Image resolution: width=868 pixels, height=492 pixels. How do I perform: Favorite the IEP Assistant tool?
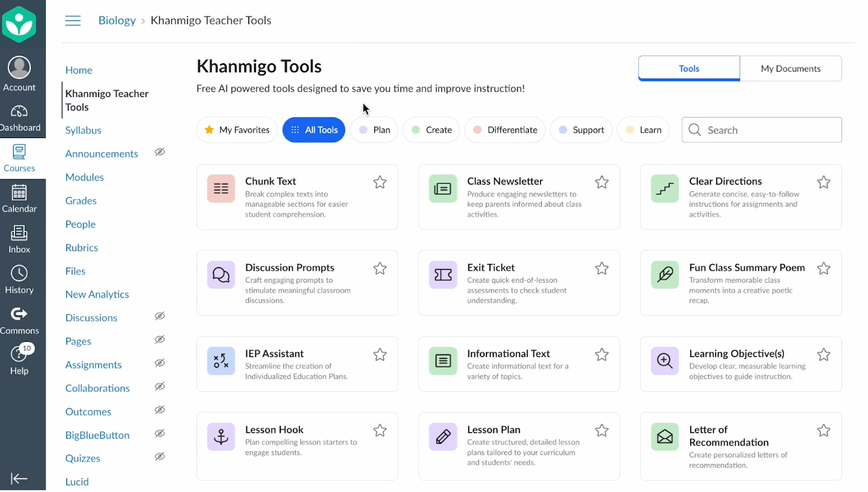pos(380,355)
